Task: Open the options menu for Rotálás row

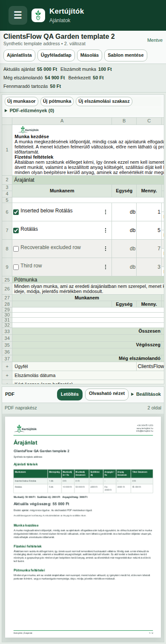Action: 105,230
